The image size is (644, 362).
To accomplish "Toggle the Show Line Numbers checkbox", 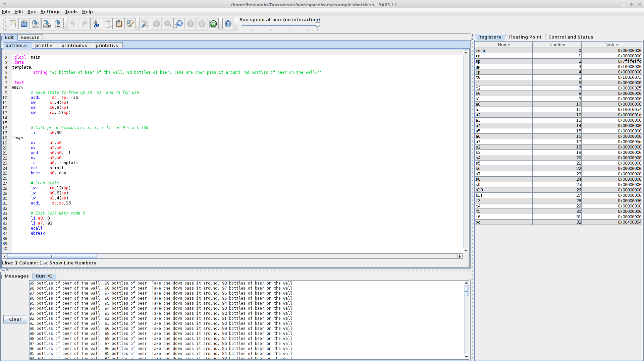I will 46,263.
